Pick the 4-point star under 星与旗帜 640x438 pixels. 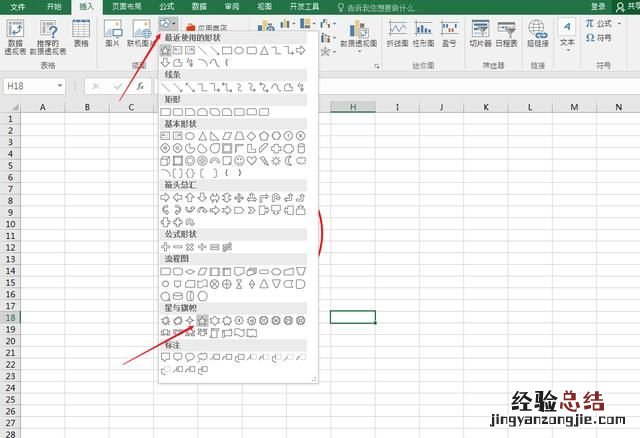click(x=190, y=321)
